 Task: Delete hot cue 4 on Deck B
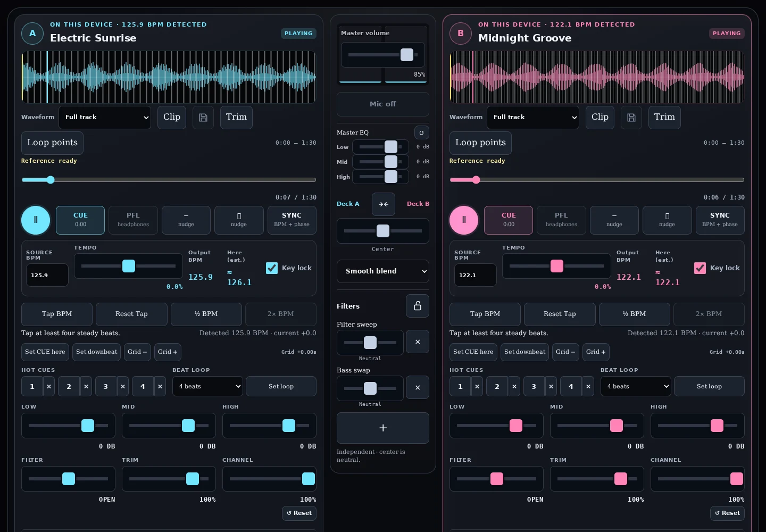click(588, 386)
